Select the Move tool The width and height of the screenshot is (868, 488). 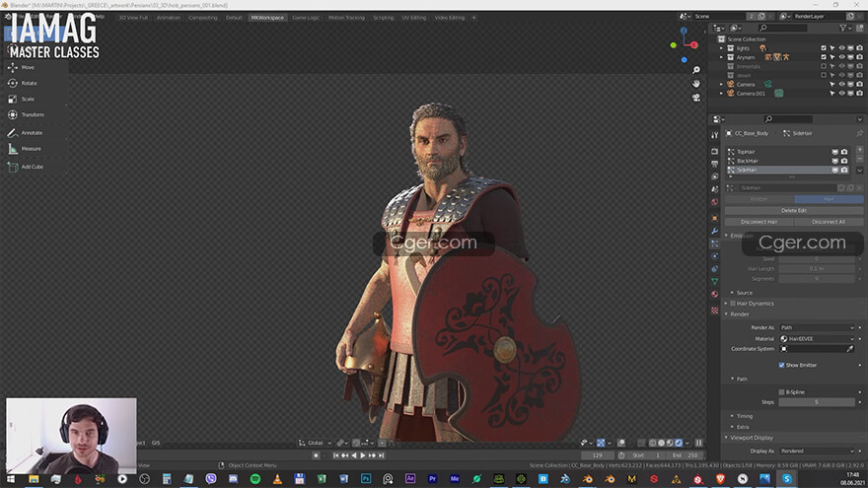click(x=35, y=67)
